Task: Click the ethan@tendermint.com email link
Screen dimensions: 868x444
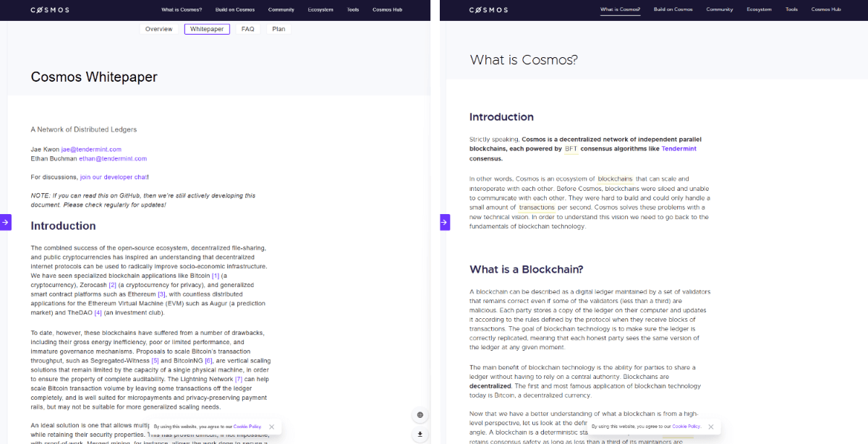Action: pyautogui.click(x=113, y=158)
